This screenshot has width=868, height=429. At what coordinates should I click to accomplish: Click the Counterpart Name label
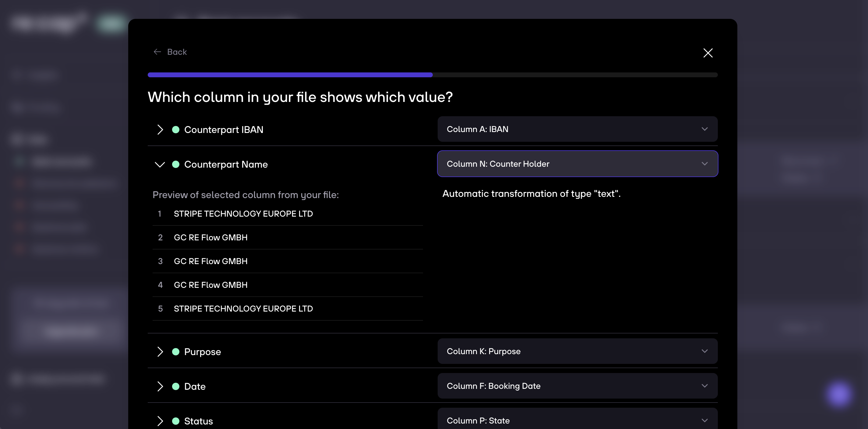[x=226, y=164]
